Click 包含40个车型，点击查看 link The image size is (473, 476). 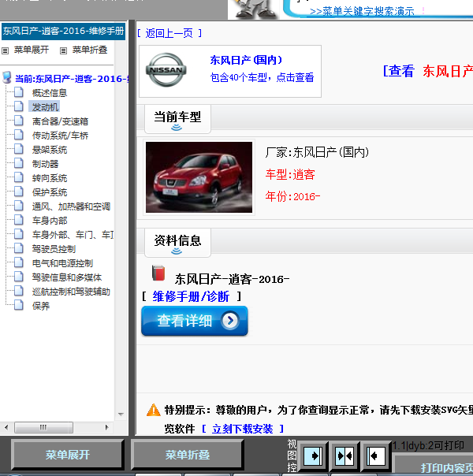262,77
